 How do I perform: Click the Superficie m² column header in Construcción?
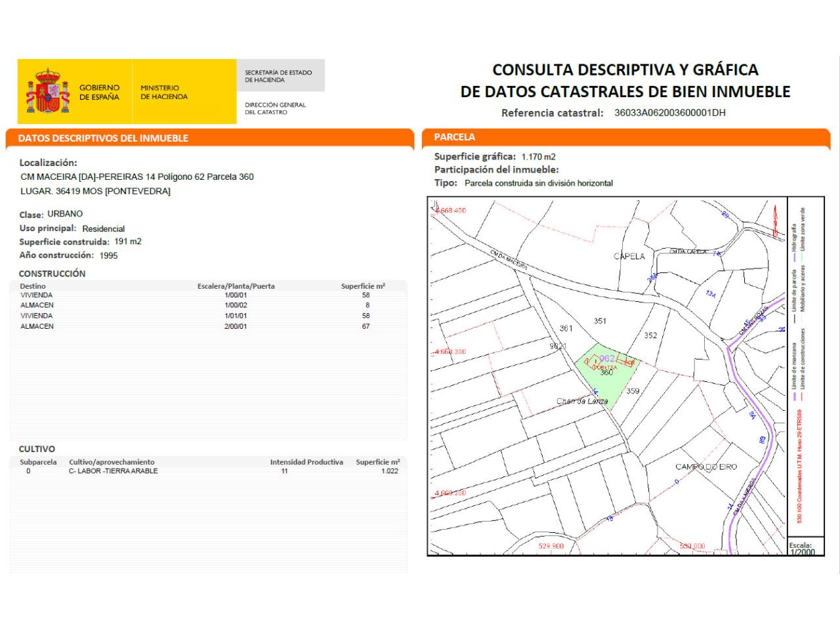coord(363,286)
